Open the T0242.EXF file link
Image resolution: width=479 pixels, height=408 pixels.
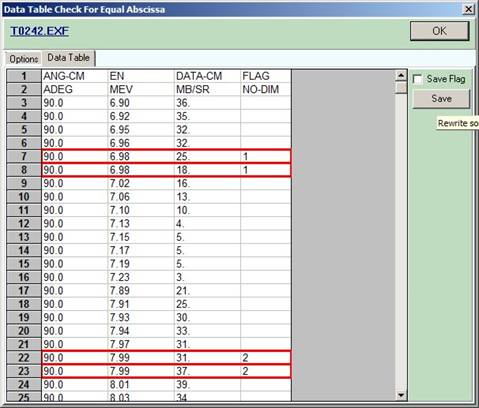[40, 31]
